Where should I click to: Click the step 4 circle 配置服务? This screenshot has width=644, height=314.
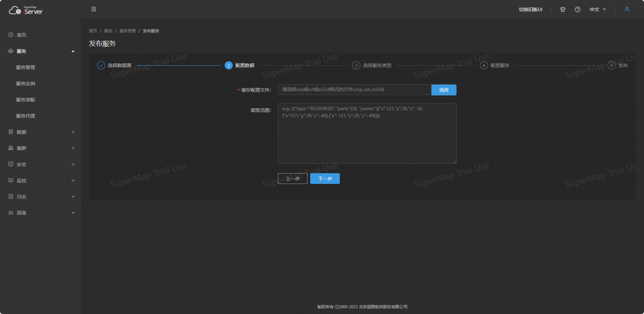484,65
